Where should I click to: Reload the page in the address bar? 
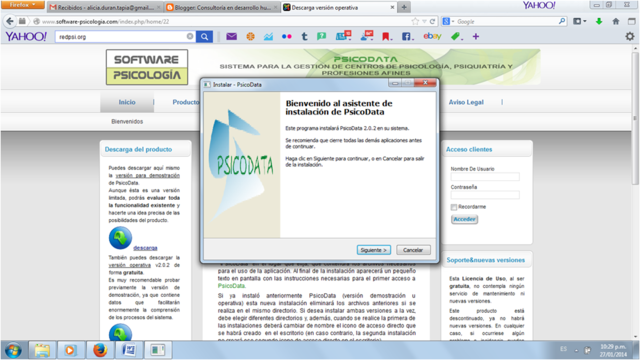pos(432,21)
